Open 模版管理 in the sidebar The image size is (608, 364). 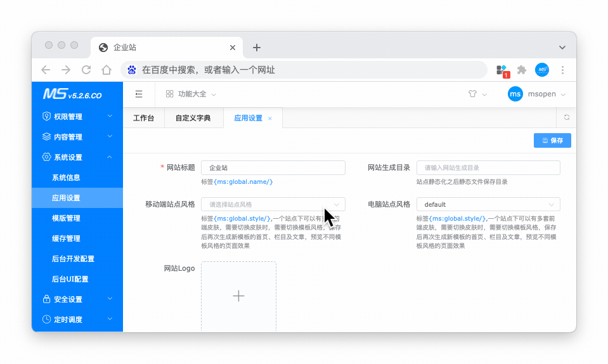coord(66,218)
